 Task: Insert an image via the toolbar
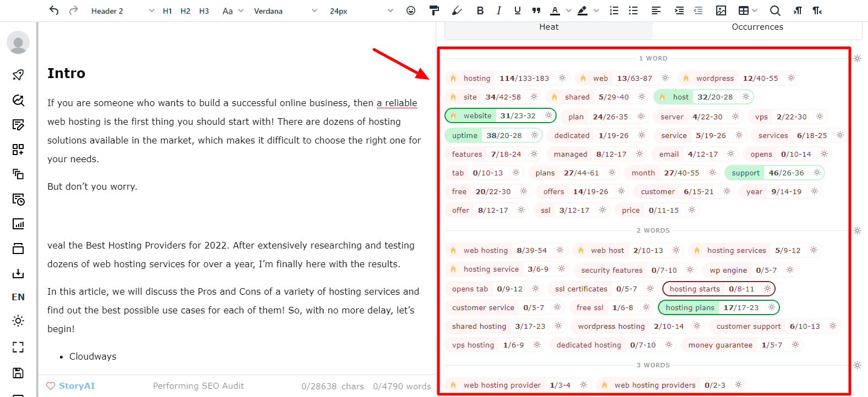coord(721,10)
